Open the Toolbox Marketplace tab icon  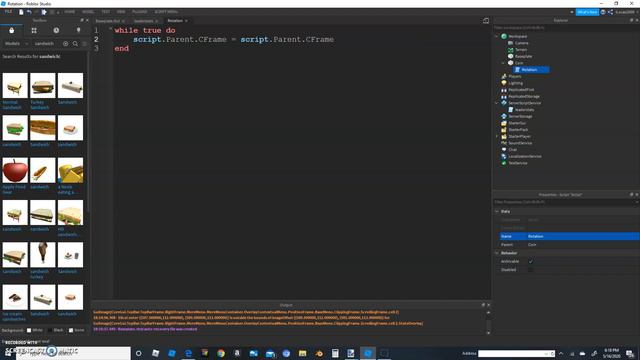[11, 30]
